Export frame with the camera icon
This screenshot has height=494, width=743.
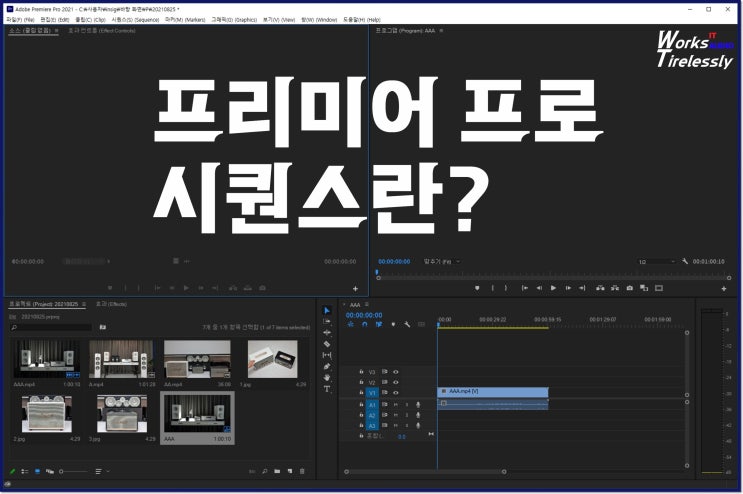pyautogui.click(x=630, y=288)
